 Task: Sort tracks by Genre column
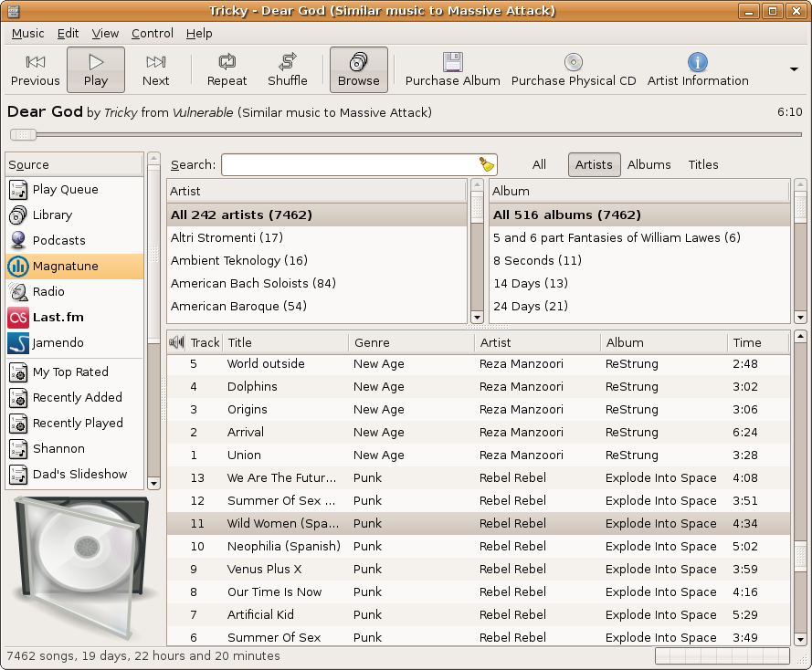coord(412,342)
